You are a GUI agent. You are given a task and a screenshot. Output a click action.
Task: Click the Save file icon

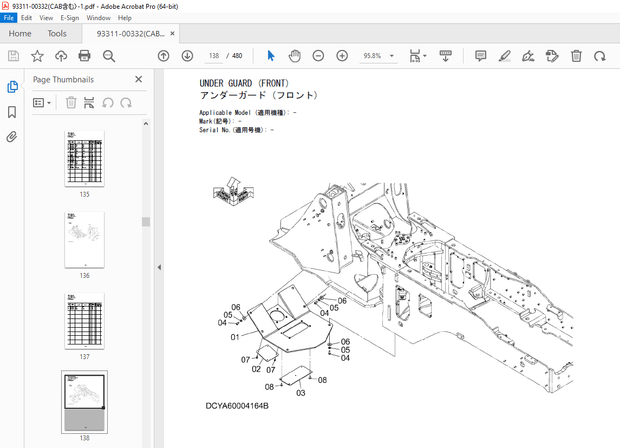(x=13, y=56)
